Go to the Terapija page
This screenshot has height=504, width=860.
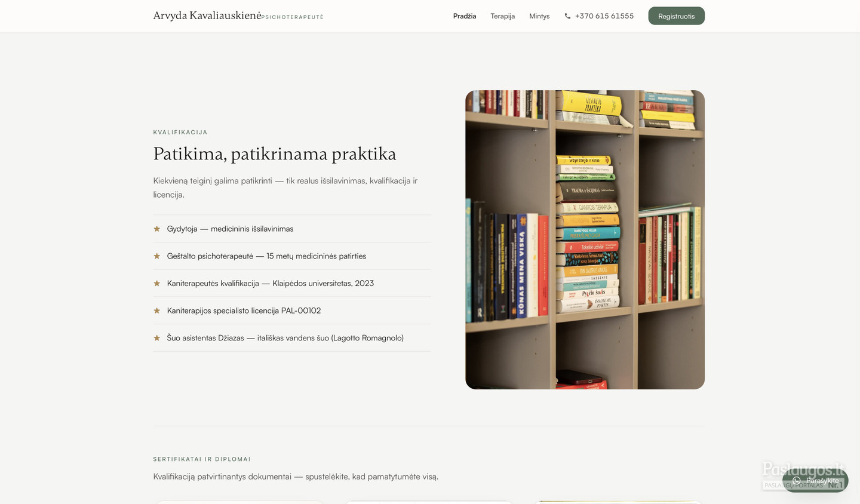503,16
